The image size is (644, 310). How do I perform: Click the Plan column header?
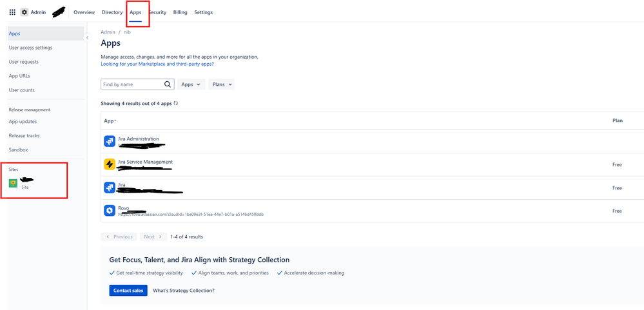[x=618, y=121]
